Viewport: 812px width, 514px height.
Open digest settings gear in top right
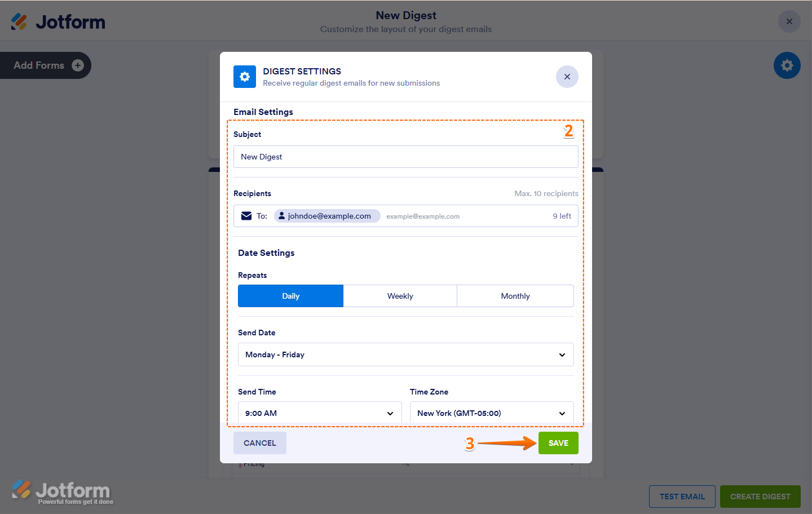(x=787, y=65)
